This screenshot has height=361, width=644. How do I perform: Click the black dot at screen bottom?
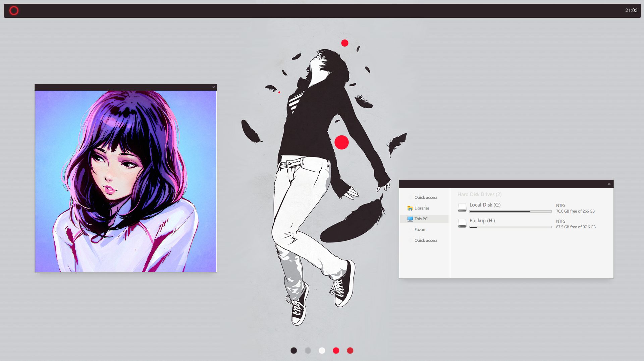click(x=293, y=351)
